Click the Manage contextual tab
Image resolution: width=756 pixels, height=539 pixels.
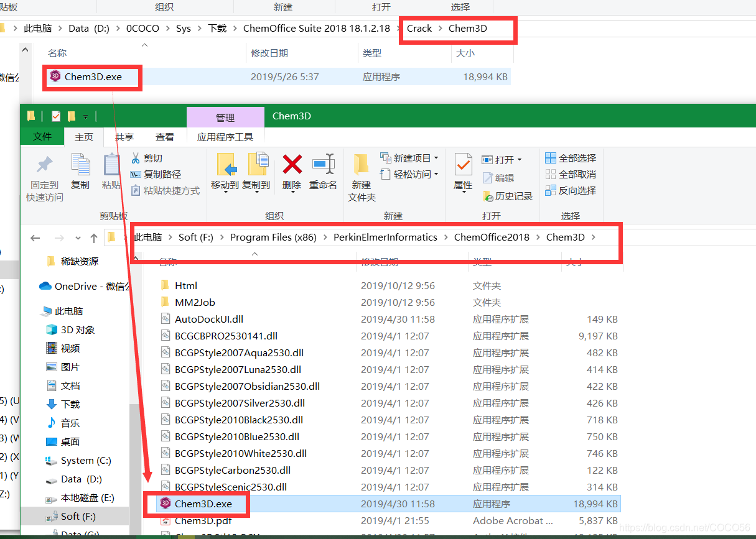tap(225, 117)
